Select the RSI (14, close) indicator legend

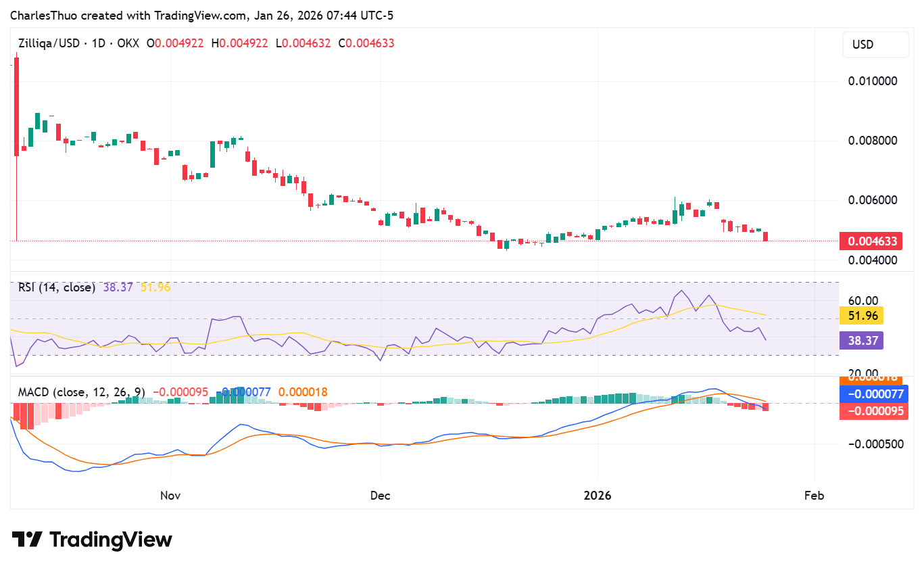(56, 287)
